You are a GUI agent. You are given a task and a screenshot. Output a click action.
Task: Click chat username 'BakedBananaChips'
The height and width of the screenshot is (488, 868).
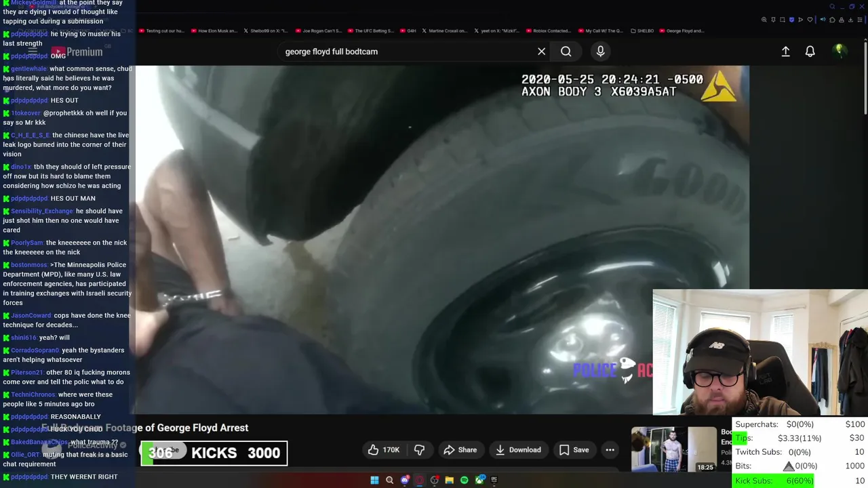click(x=40, y=443)
